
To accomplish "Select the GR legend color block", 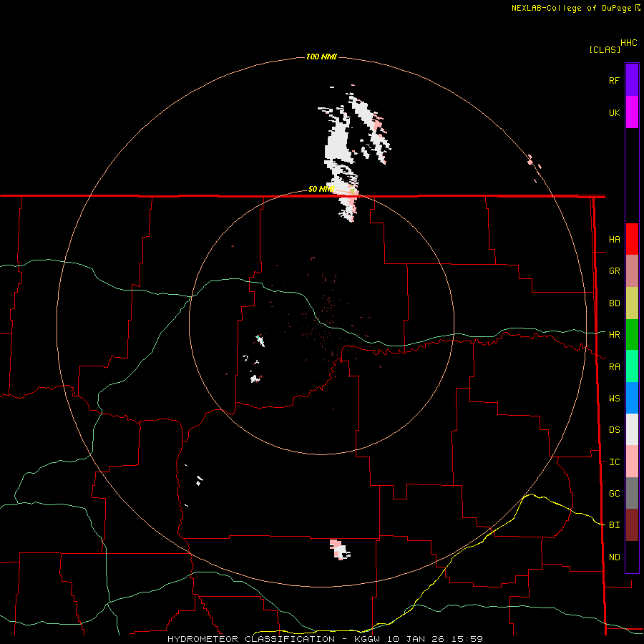I will [632, 271].
